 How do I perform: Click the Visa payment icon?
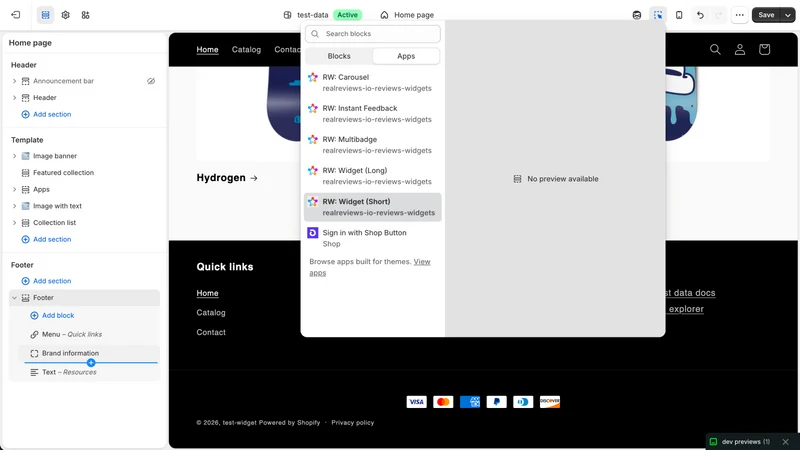pos(416,402)
